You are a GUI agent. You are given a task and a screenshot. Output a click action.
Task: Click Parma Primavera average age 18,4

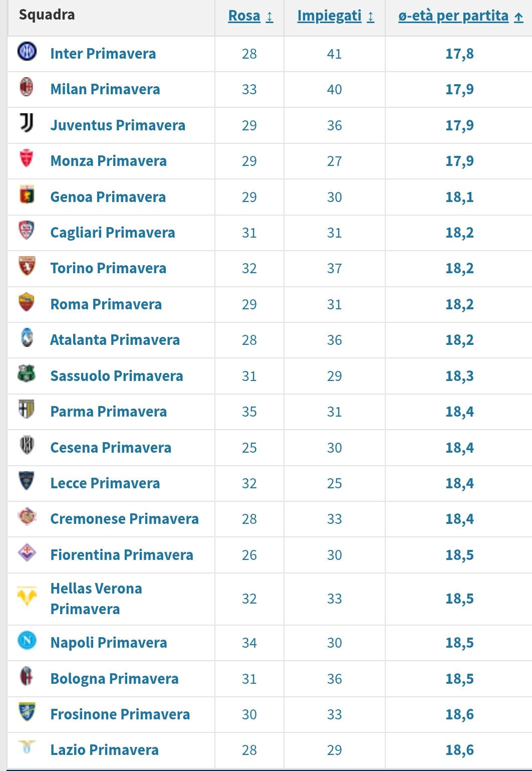(x=459, y=412)
